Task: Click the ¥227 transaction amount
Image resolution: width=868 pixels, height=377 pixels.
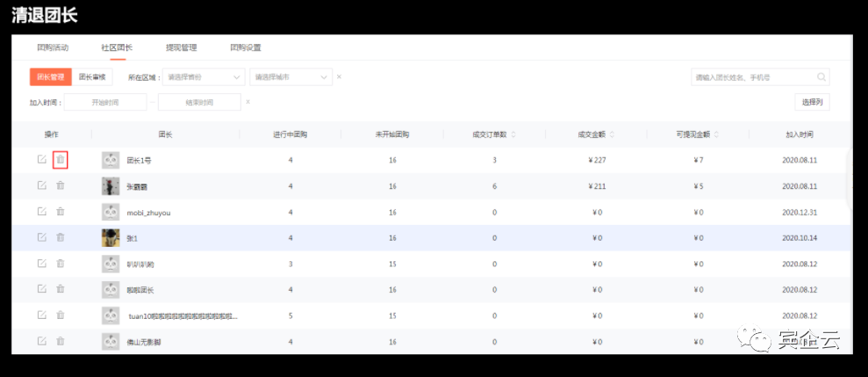Action: pos(598,160)
